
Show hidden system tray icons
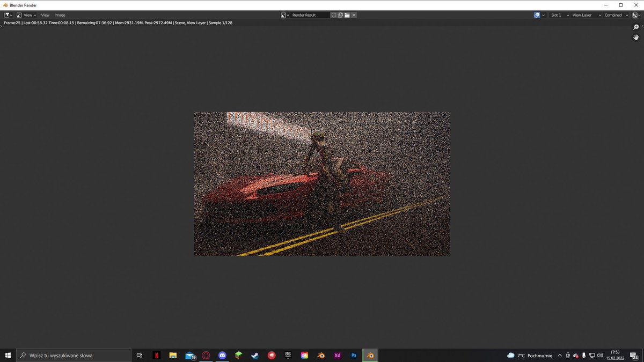560,355
